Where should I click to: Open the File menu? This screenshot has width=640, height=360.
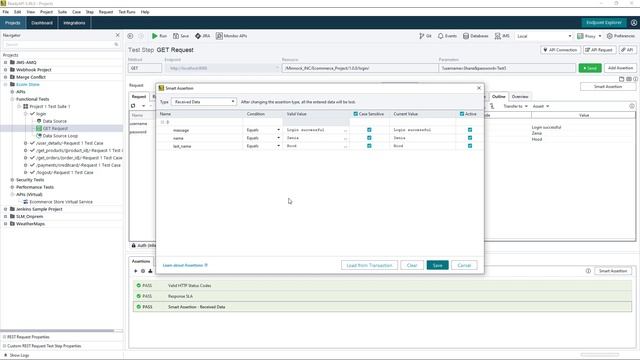click(6, 12)
